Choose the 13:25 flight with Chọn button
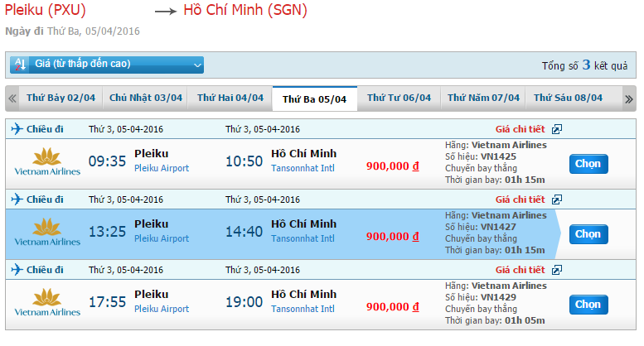Viewport: 644px width, 346px height. tap(588, 234)
